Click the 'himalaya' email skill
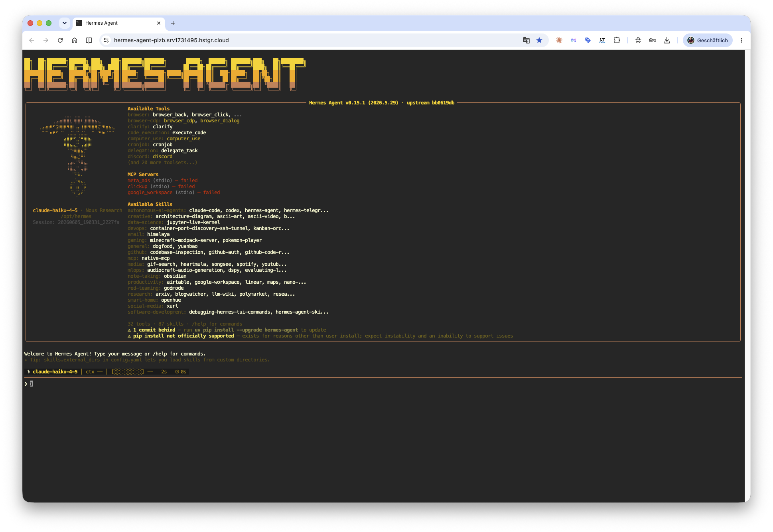The height and width of the screenshot is (532, 773). point(158,234)
